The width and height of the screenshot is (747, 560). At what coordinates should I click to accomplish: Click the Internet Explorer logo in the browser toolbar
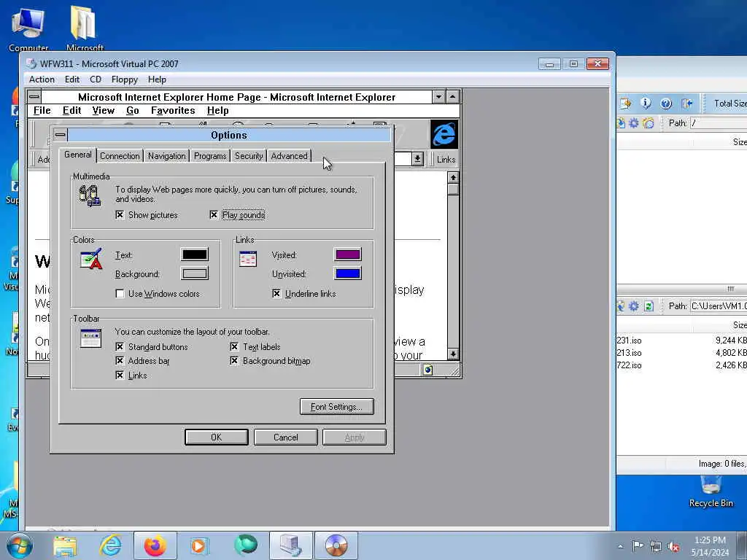[444, 134]
